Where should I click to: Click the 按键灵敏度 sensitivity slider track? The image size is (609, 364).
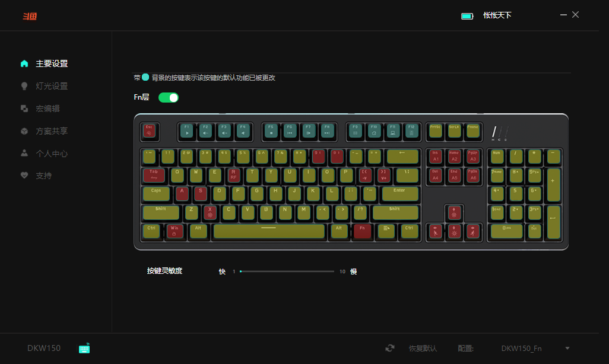(x=287, y=272)
